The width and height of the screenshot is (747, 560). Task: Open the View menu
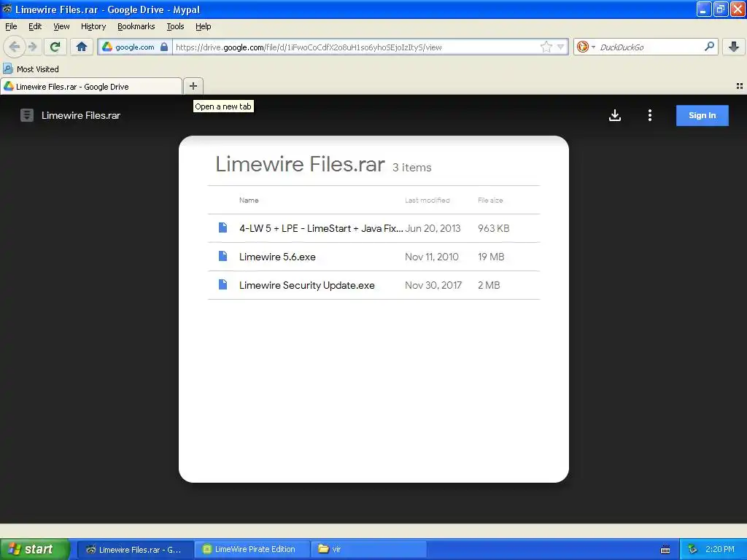(61, 26)
